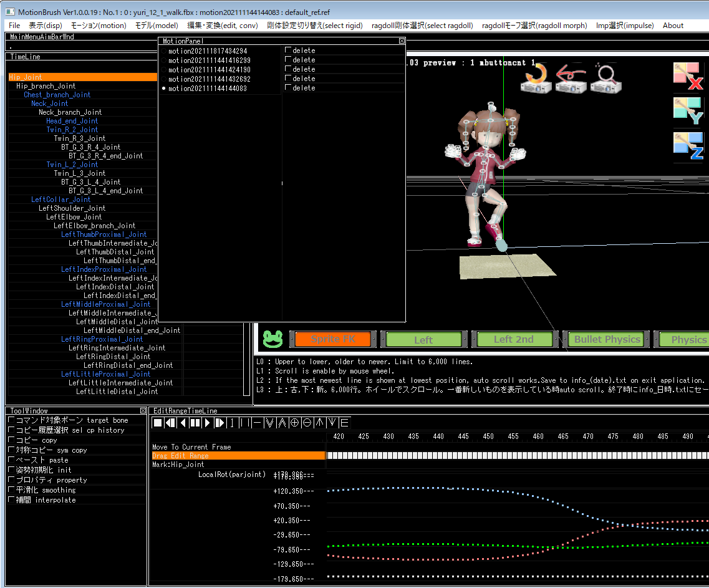The width and height of the screenshot is (709, 588).
Task: Open the 編集・変換(edit, conv) menu
Action: pos(223,26)
